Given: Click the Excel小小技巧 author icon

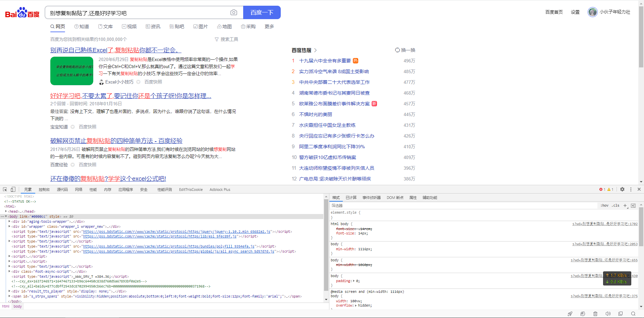Looking at the screenshot, I should pyautogui.click(x=101, y=82).
